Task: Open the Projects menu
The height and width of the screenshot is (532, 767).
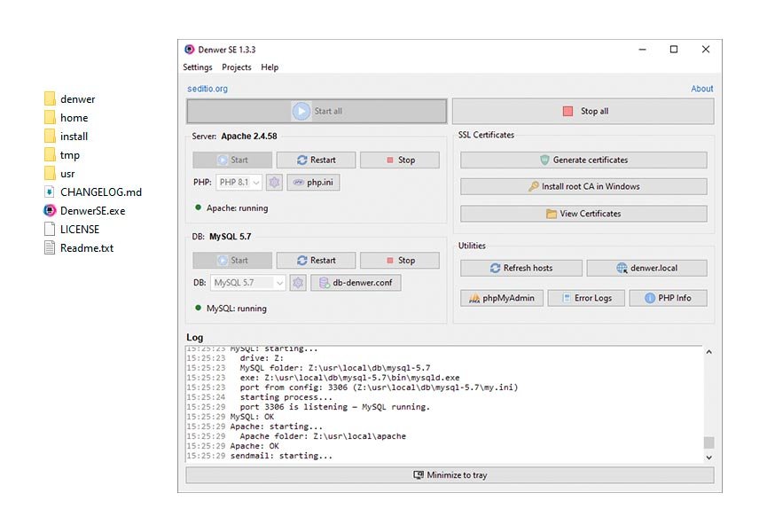Action: pyautogui.click(x=236, y=67)
